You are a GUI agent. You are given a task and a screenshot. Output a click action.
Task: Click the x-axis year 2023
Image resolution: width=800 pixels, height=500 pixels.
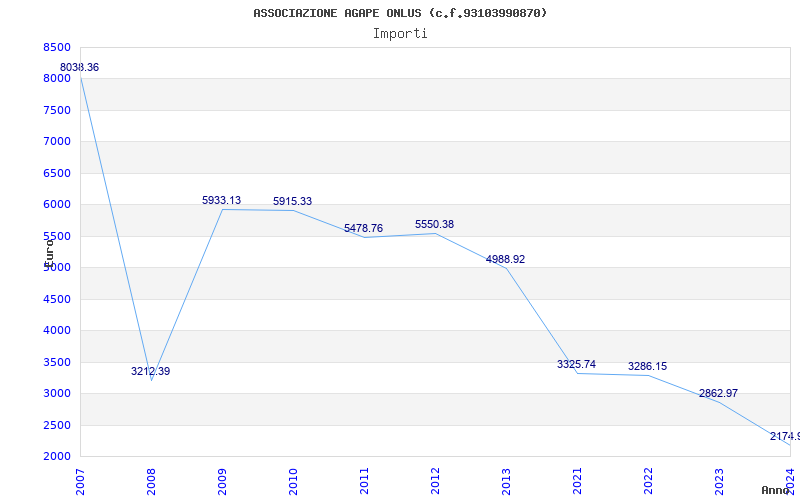point(719,482)
